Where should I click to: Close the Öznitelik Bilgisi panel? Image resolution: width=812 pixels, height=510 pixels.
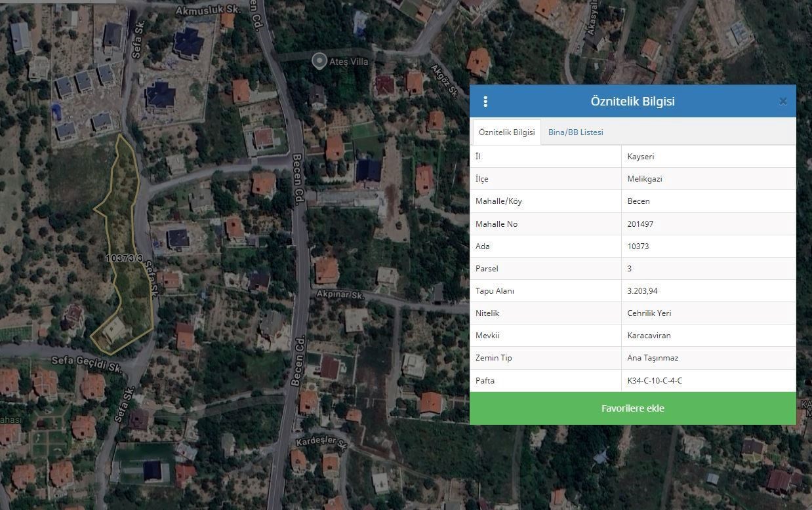[782, 102]
